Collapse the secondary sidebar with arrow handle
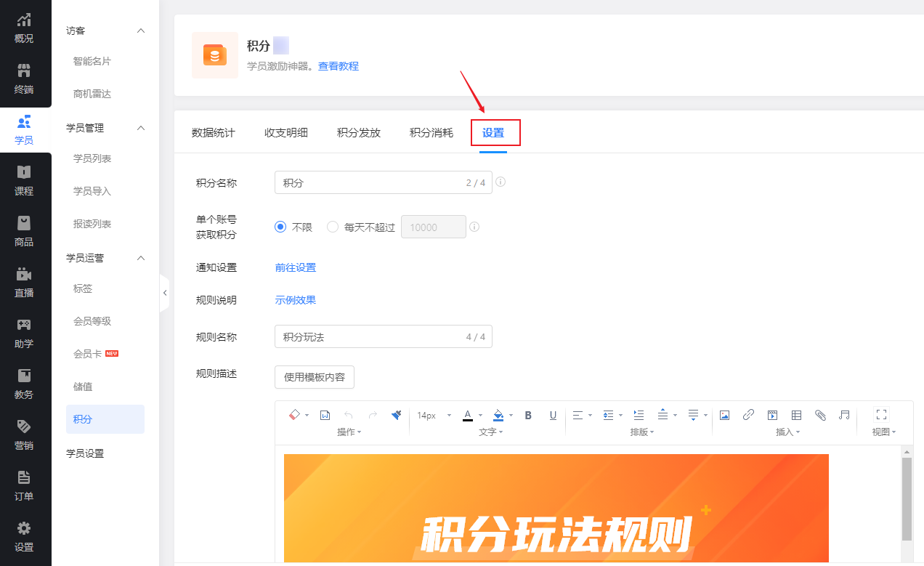The height and width of the screenshot is (566, 924). pyautogui.click(x=164, y=293)
